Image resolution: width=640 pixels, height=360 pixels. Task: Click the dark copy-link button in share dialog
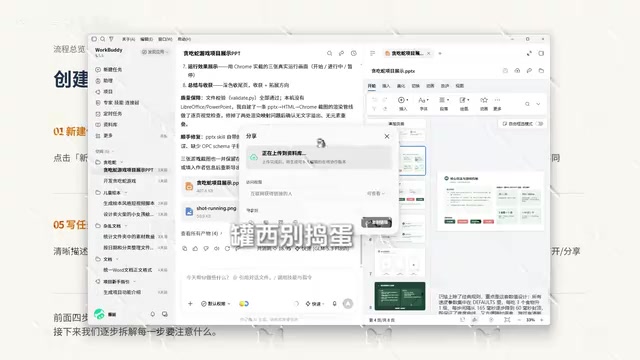(376, 222)
